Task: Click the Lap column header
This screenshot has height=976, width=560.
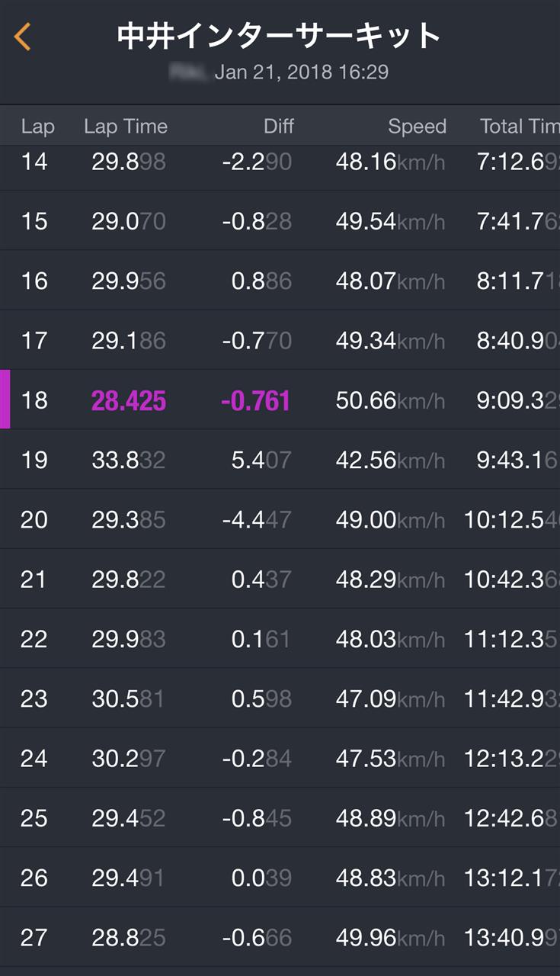Action: [37, 127]
